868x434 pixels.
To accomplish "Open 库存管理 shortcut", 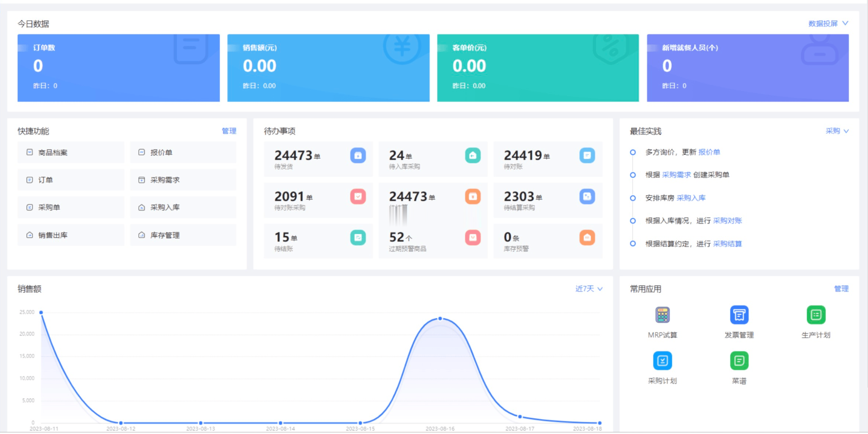I will [x=183, y=235].
